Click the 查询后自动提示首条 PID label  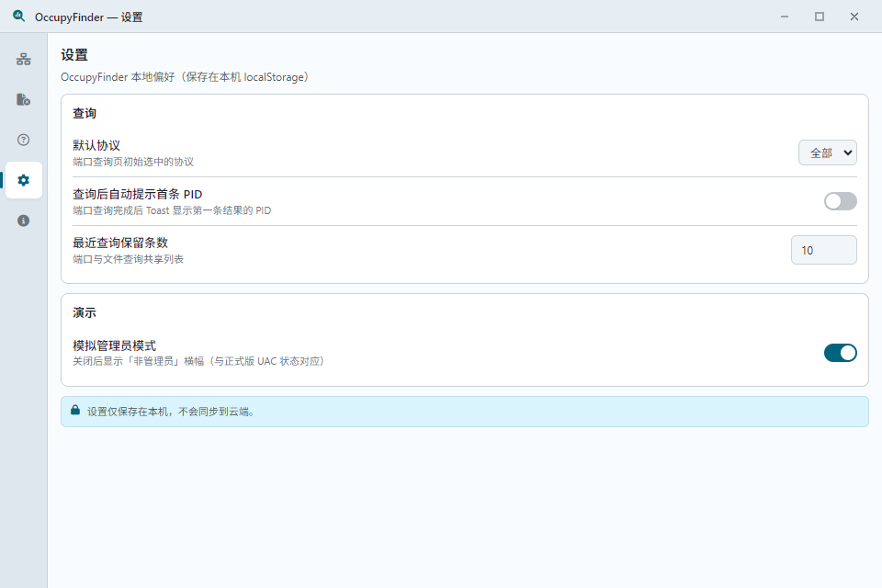point(137,194)
